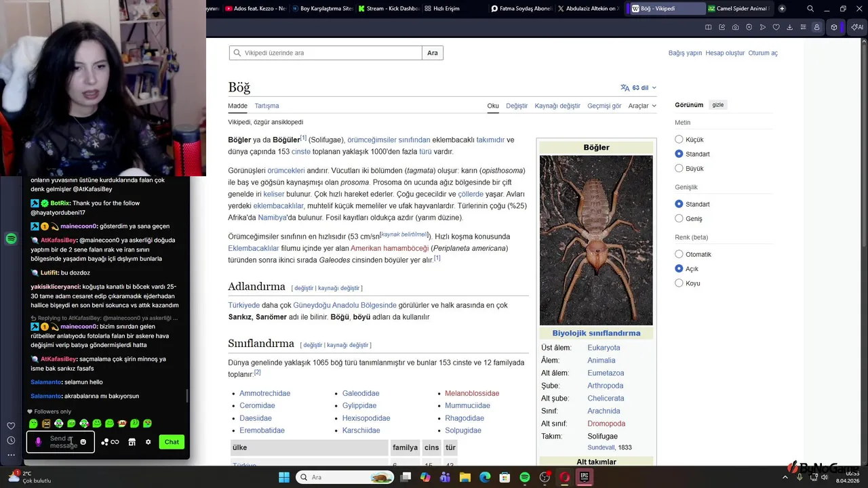This screenshot has width=868, height=488.
Task: Open a new browser tab with plus
Action: pyautogui.click(x=782, y=9)
